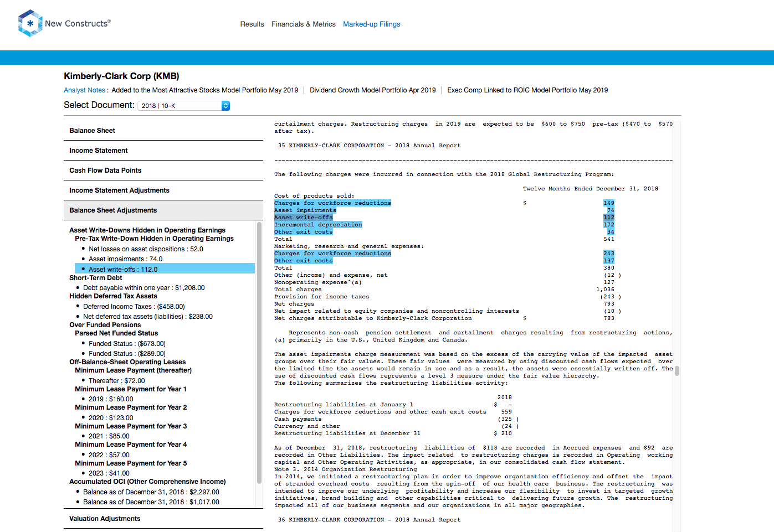Click the 'Over Funded Pensions' heading
The width and height of the screenshot is (774, 532).
[105, 325]
